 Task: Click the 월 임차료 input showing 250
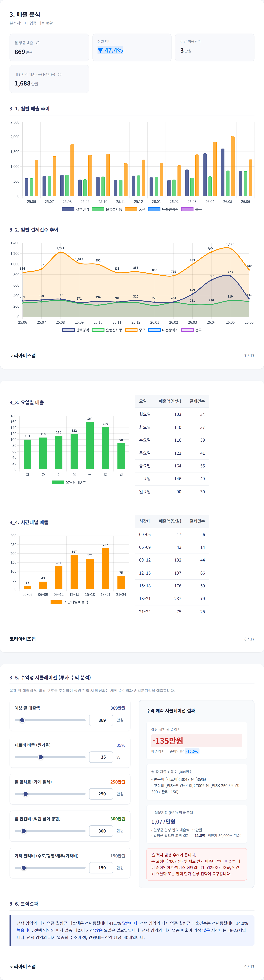pos(101,794)
